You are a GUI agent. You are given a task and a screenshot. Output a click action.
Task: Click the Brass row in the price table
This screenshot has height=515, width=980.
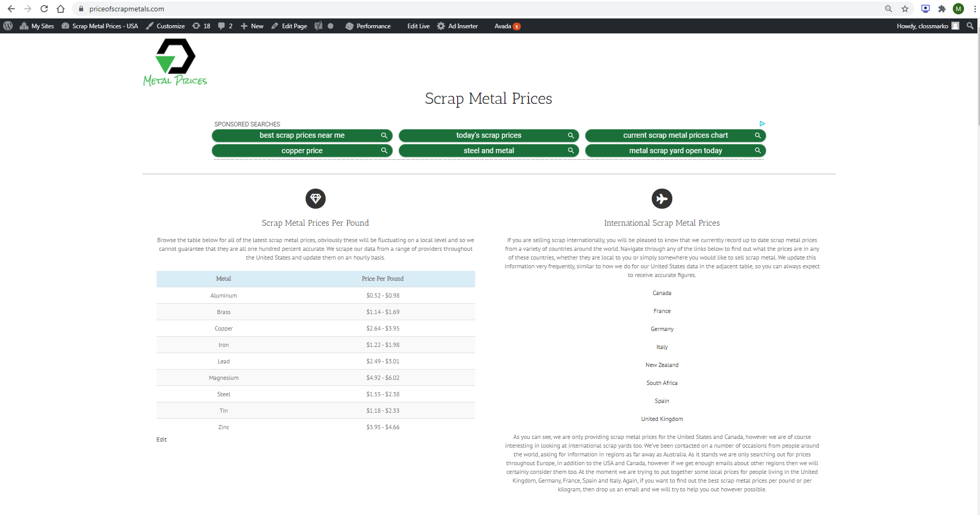coord(315,312)
